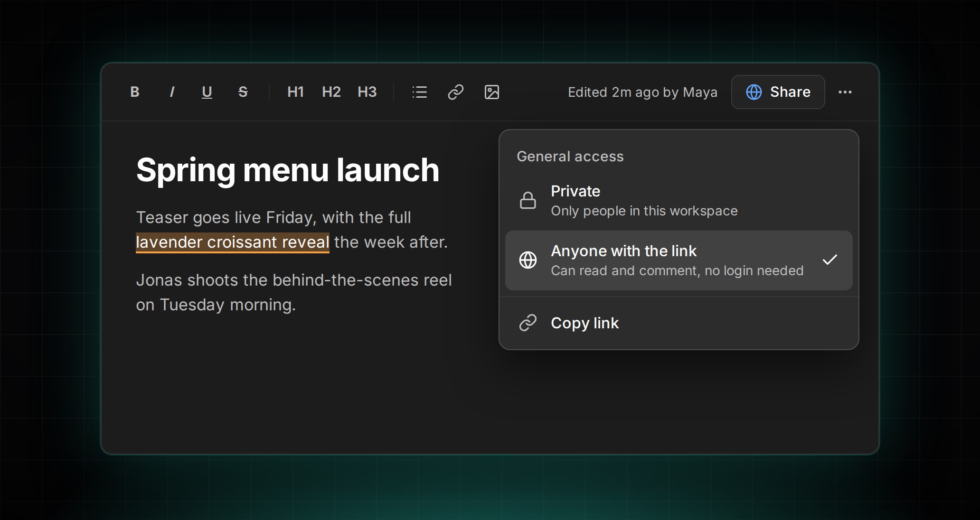Screen dimensions: 980x520
Task: Click Copy link in share menu
Action: (x=678, y=323)
